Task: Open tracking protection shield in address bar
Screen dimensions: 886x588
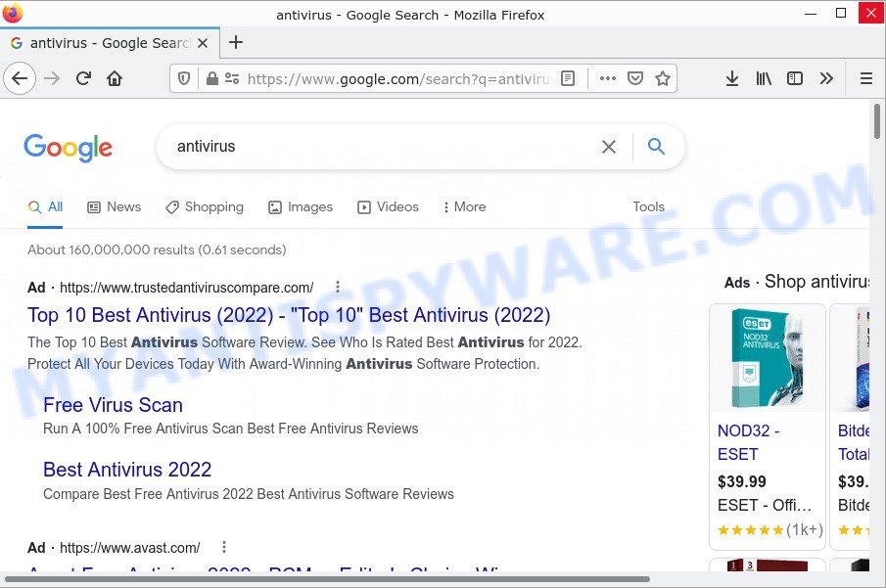Action: tap(184, 78)
